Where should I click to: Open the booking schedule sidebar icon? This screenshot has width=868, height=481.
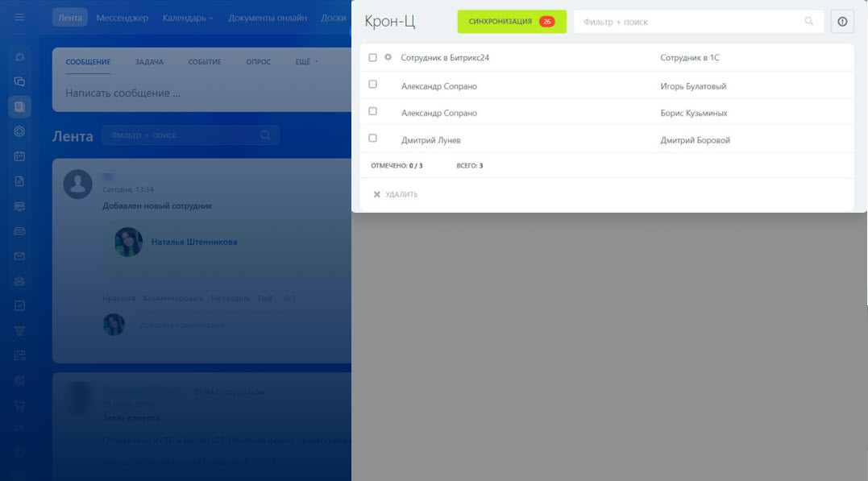pyautogui.click(x=19, y=355)
